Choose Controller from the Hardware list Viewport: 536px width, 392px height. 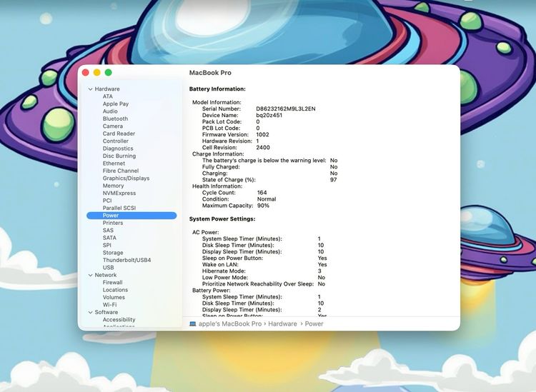(116, 141)
